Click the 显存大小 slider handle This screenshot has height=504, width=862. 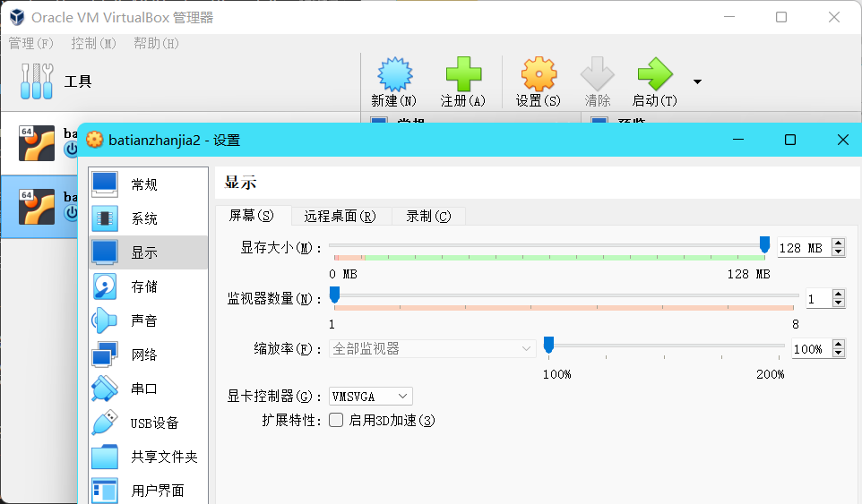coord(764,245)
